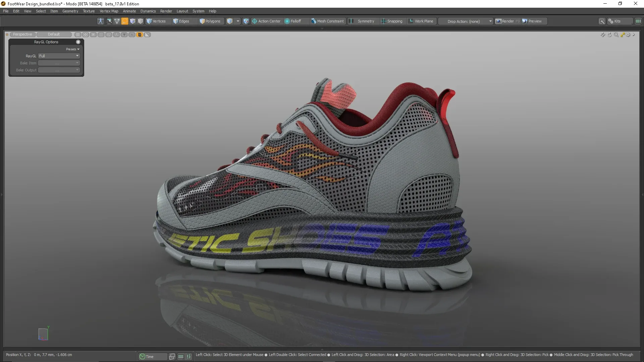The image size is (644, 362).
Task: Click the arrow selection mode icon
Action: [x=109, y=21]
